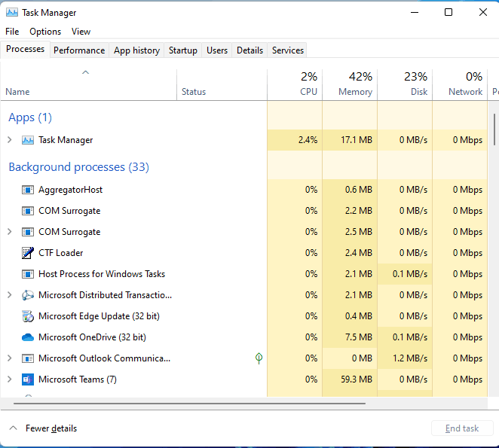
Task: Sort processes by the Memory column
Action: pyautogui.click(x=350, y=84)
